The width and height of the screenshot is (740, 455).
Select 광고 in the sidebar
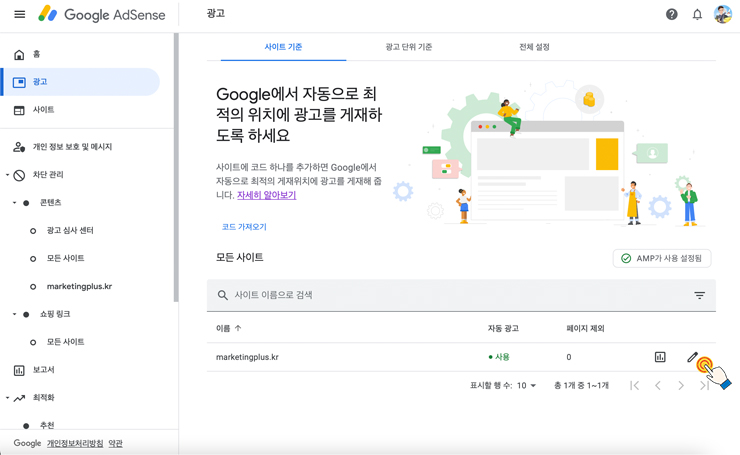pyautogui.click(x=80, y=82)
